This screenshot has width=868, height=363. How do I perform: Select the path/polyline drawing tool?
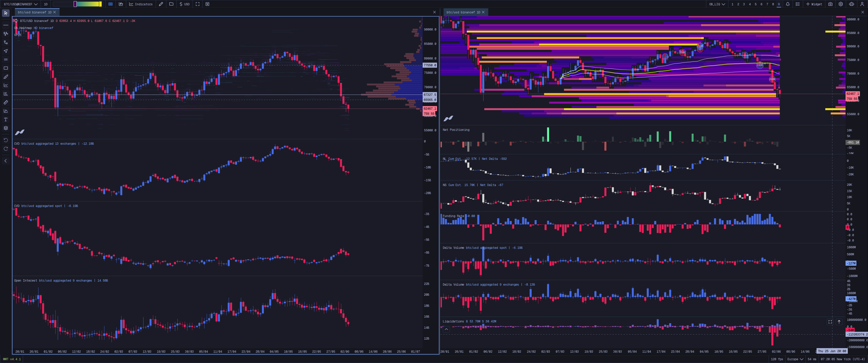point(6,42)
